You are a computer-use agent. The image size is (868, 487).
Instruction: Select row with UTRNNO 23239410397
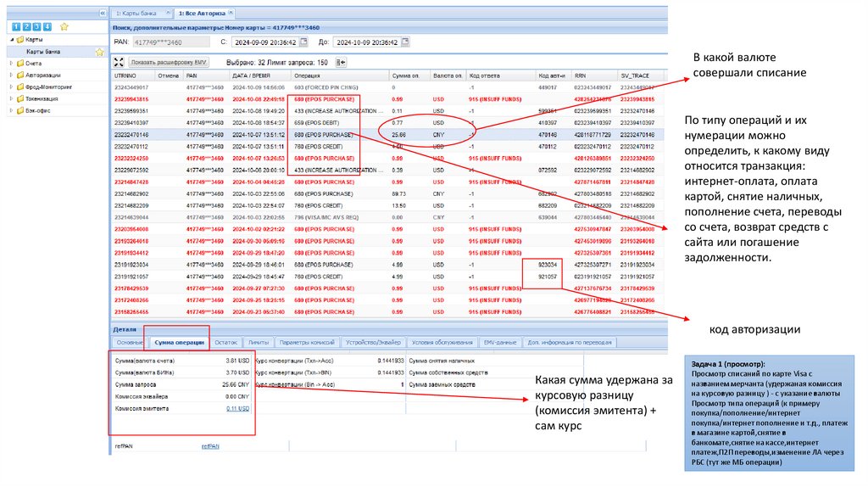pos(387,123)
